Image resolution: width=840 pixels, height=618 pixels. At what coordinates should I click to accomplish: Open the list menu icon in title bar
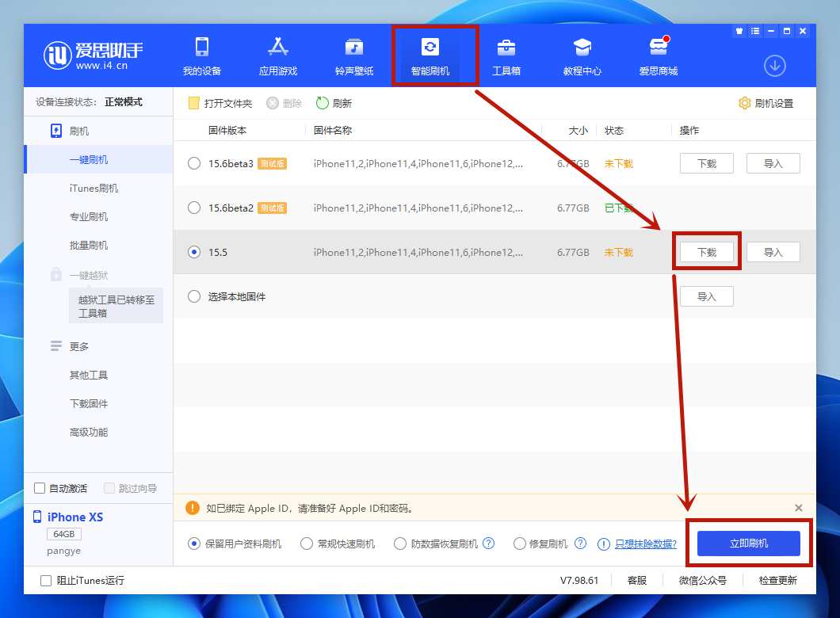[x=755, y=31]
